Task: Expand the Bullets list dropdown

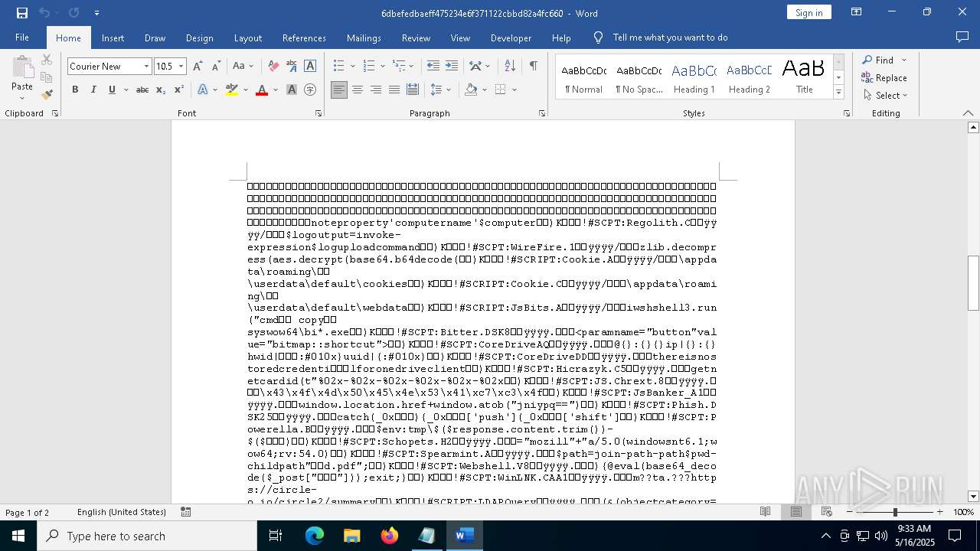Action: (352, 67)
